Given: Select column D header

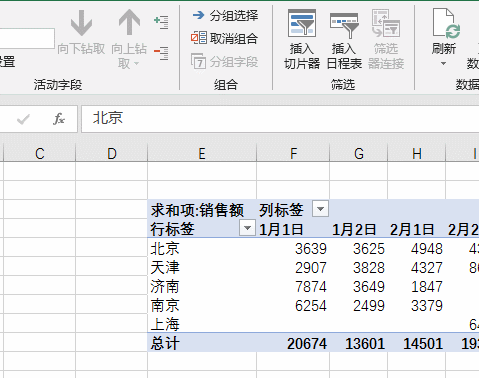Looking at the screenshot, I should pyautogui.click(x=112, y=154).
